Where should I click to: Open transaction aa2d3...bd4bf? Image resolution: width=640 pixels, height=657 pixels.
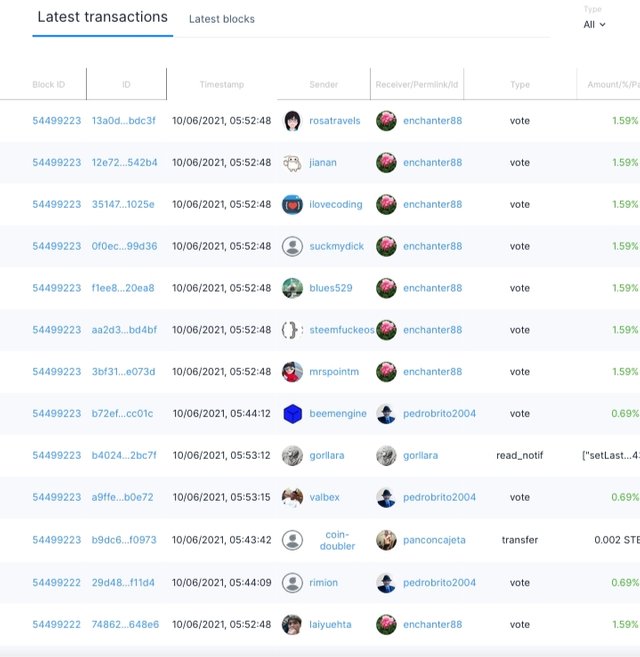pos(124,330)
